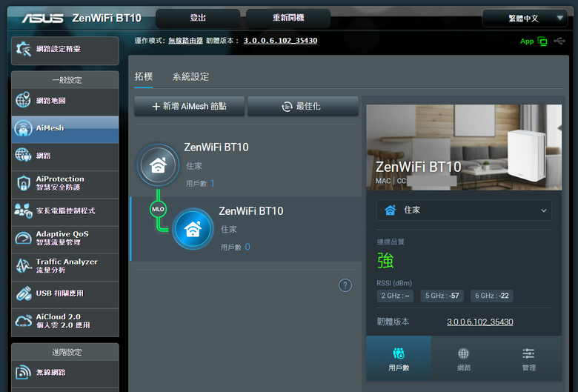Click the satellite node client count 0

pos(248,247)
